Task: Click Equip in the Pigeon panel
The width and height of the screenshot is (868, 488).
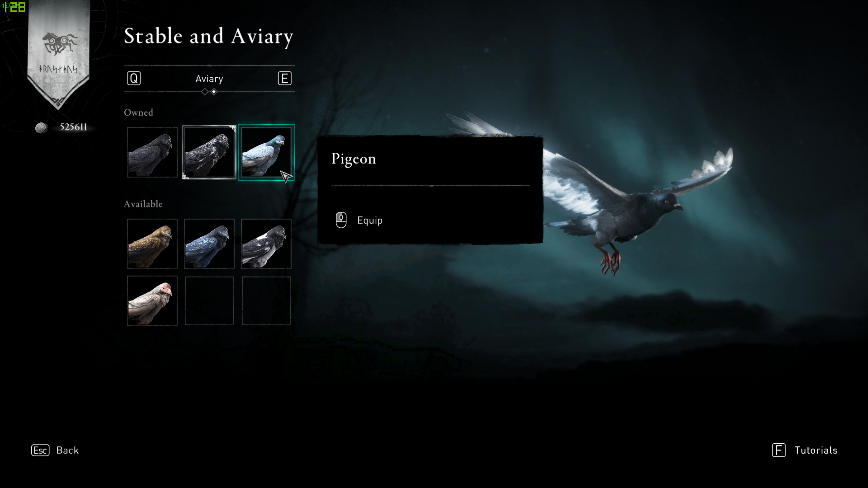Action: coord(370,221)
